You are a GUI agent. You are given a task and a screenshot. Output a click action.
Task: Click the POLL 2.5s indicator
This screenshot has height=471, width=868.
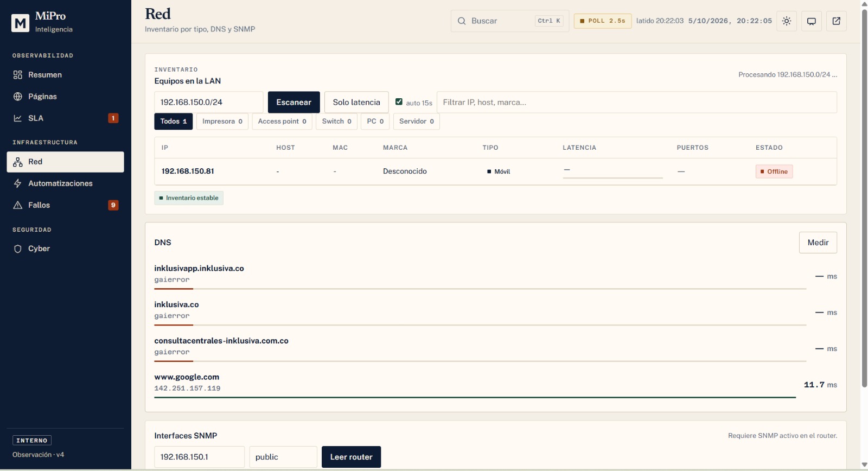(603, 21)
